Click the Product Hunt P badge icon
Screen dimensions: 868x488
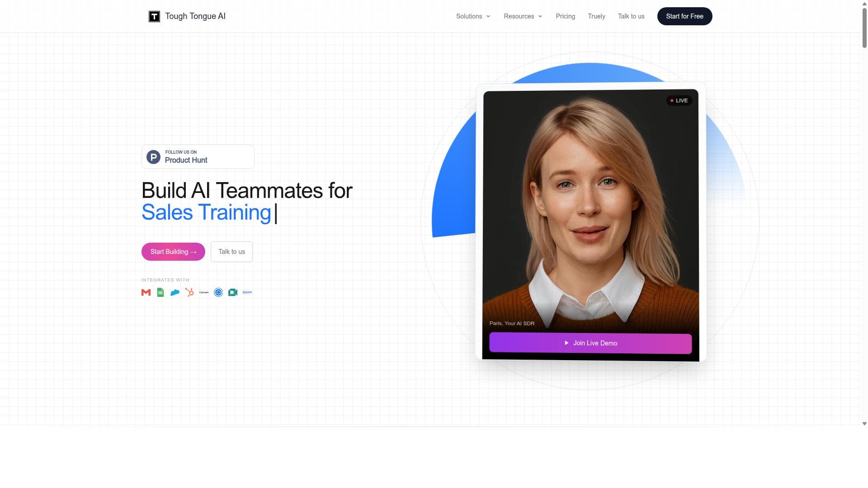tap(153, 157)
